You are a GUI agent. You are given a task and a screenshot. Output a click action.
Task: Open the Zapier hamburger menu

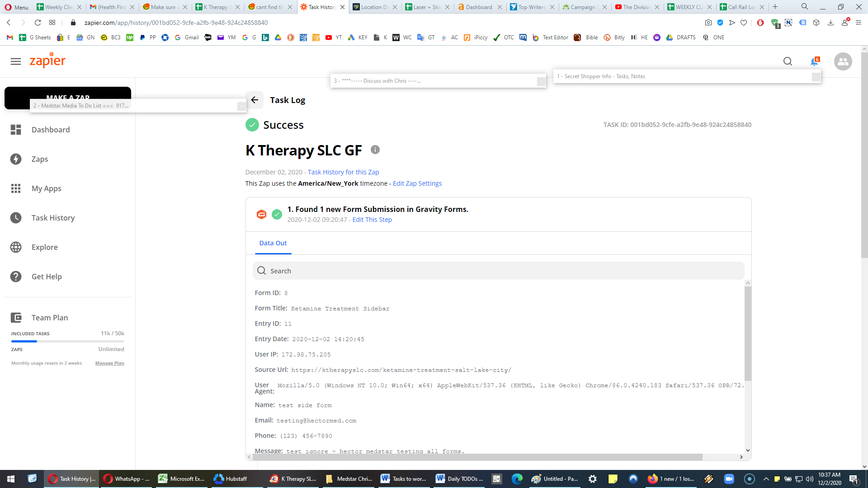(x=16, y=61)
